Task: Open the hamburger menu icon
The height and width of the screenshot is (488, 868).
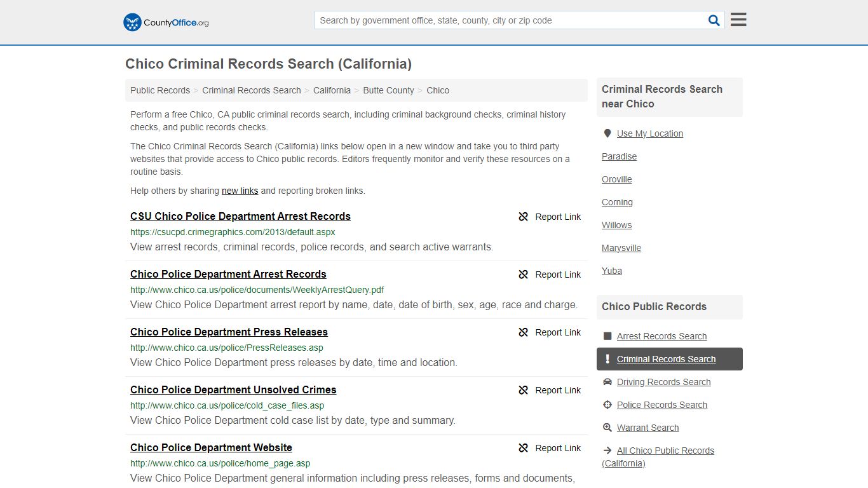Action: [x=738, y=20]
